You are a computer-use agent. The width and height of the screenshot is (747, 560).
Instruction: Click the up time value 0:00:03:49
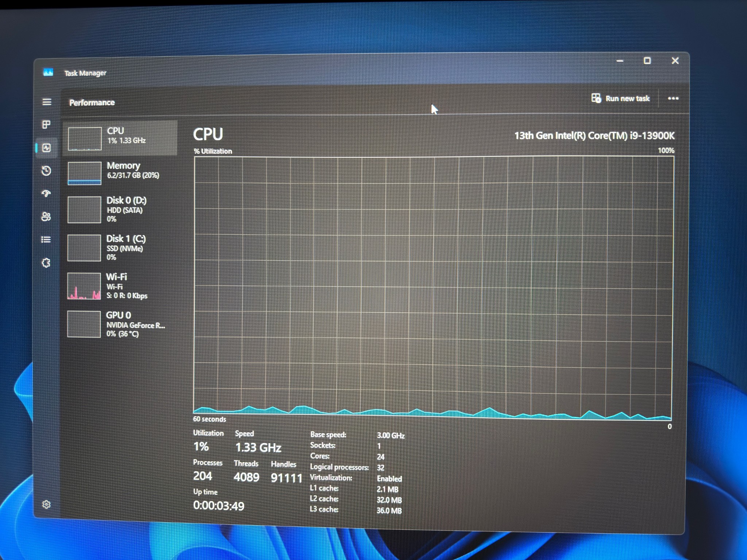218,506
